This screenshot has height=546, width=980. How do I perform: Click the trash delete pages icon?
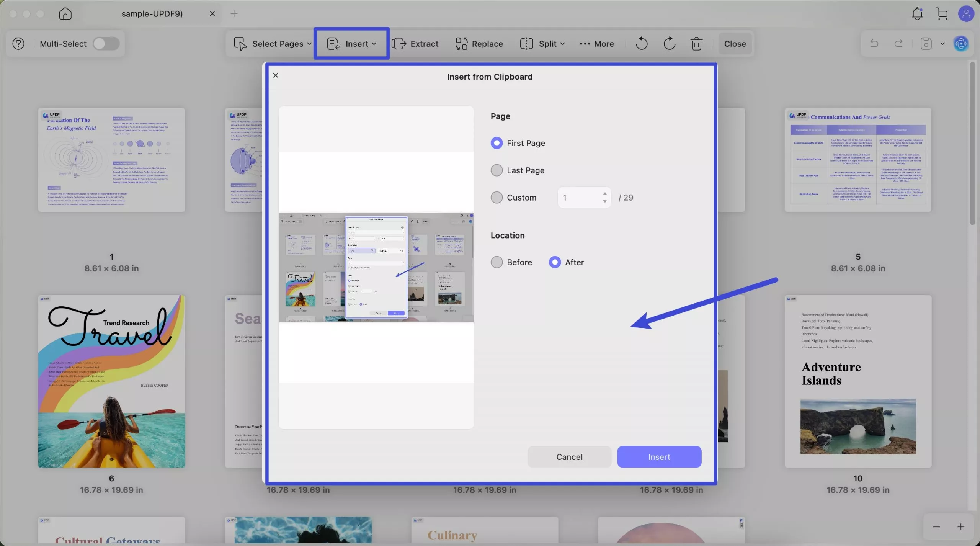click(x=696, y=44)
